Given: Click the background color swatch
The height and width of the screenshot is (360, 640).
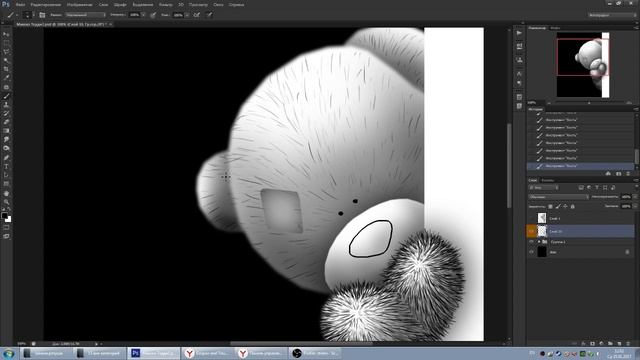Looking at the screenshot, I should (8, 219).
